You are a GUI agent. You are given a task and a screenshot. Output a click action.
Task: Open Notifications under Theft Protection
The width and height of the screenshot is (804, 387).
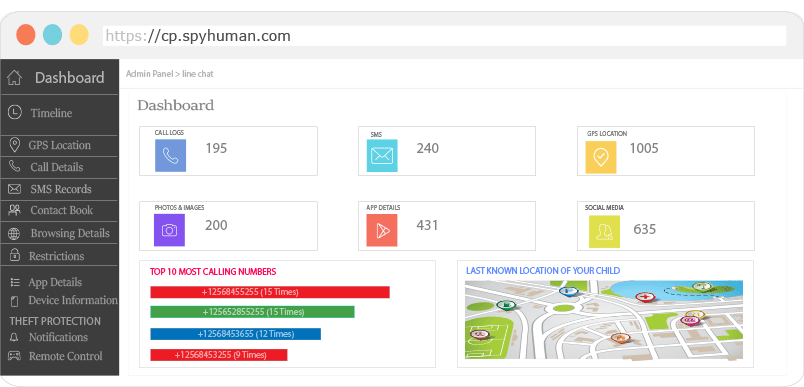[x=59, y=337]
